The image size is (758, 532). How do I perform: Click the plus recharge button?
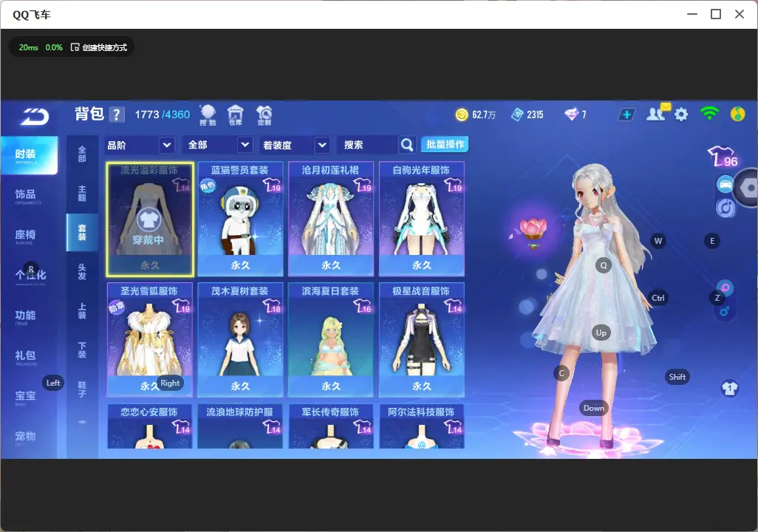tap(626, 115)
